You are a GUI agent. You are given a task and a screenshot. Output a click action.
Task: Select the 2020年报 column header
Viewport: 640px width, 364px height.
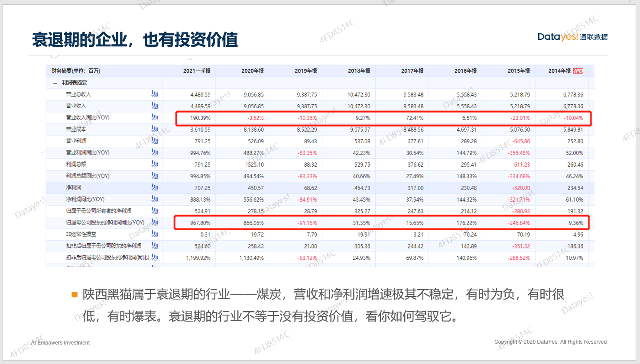[x=253, y=71]
